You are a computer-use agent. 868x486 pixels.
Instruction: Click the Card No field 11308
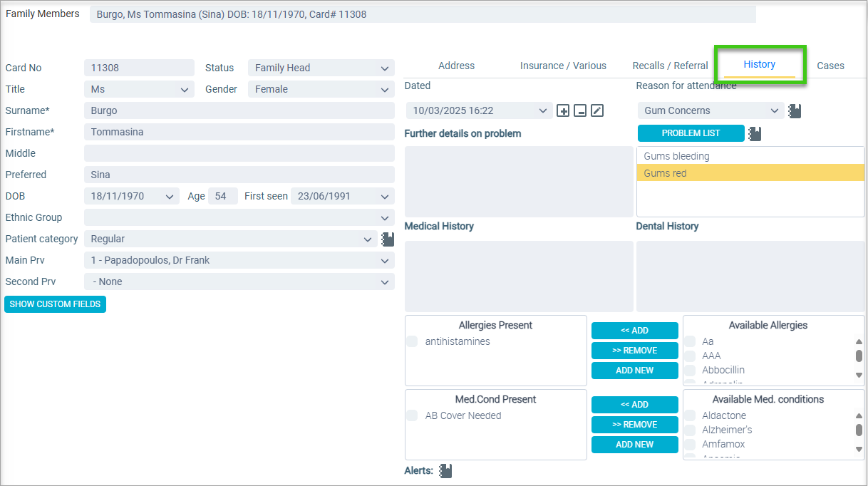click(x=139, y=68)
